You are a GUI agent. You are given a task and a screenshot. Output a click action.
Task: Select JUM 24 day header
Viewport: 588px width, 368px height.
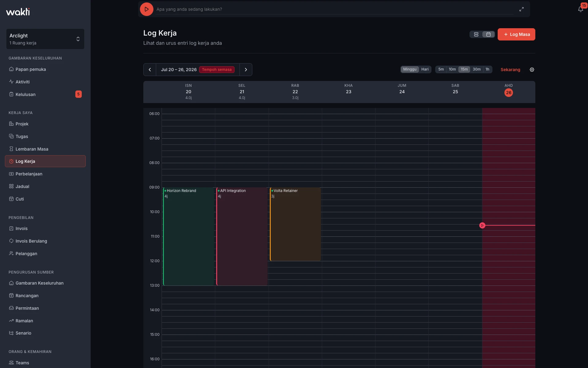point(402,92)
